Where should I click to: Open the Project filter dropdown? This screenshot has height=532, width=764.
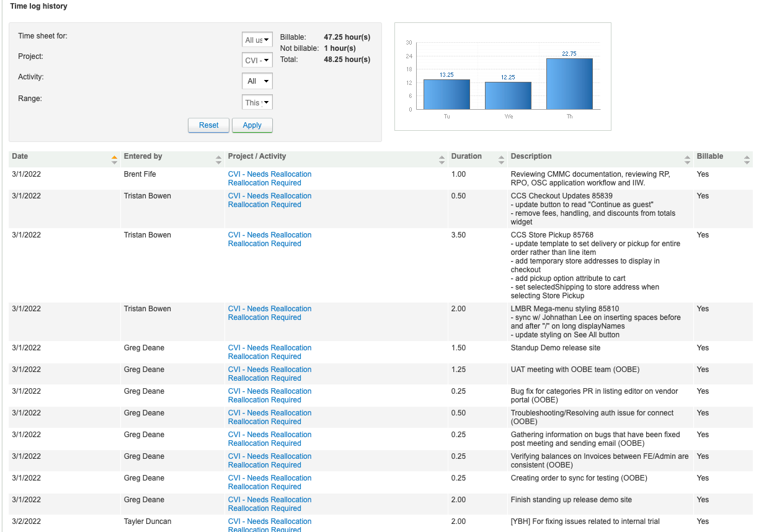pos(257,60)
